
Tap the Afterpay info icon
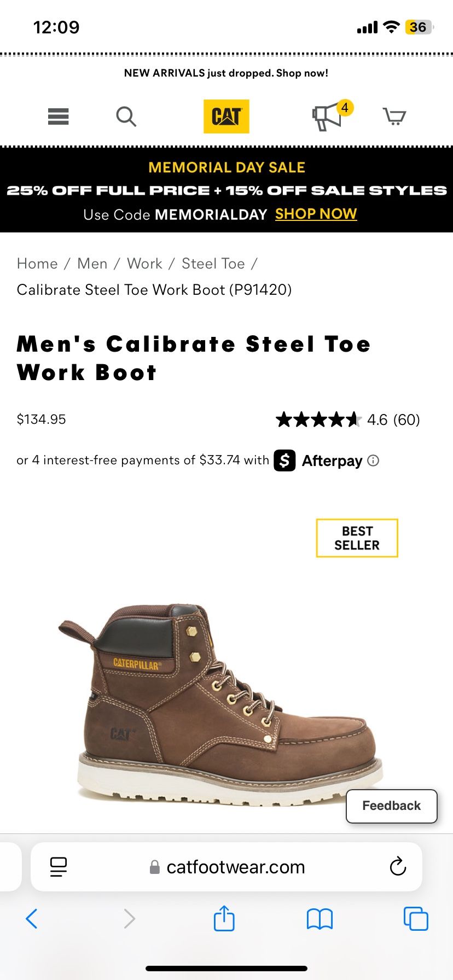point(374,461)
